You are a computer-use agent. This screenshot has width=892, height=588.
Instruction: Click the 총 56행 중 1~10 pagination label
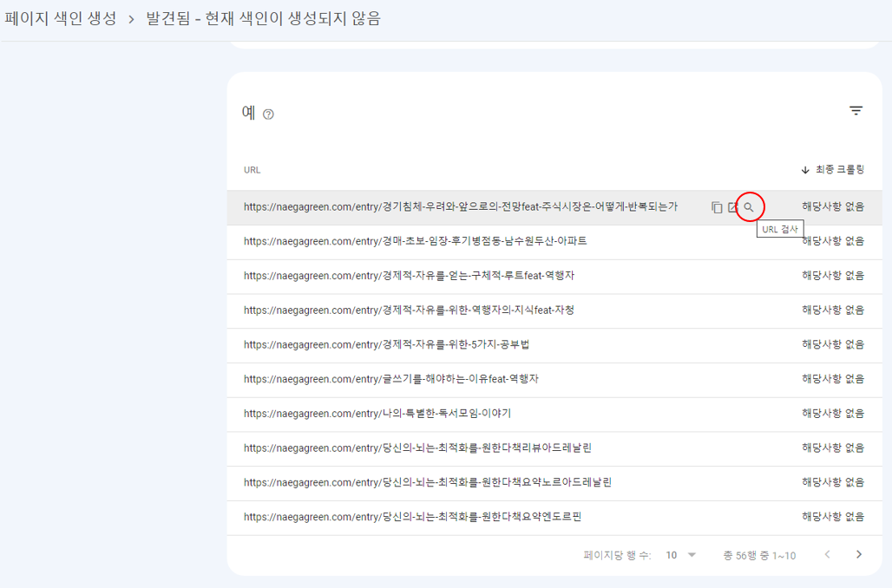(758, 555)
